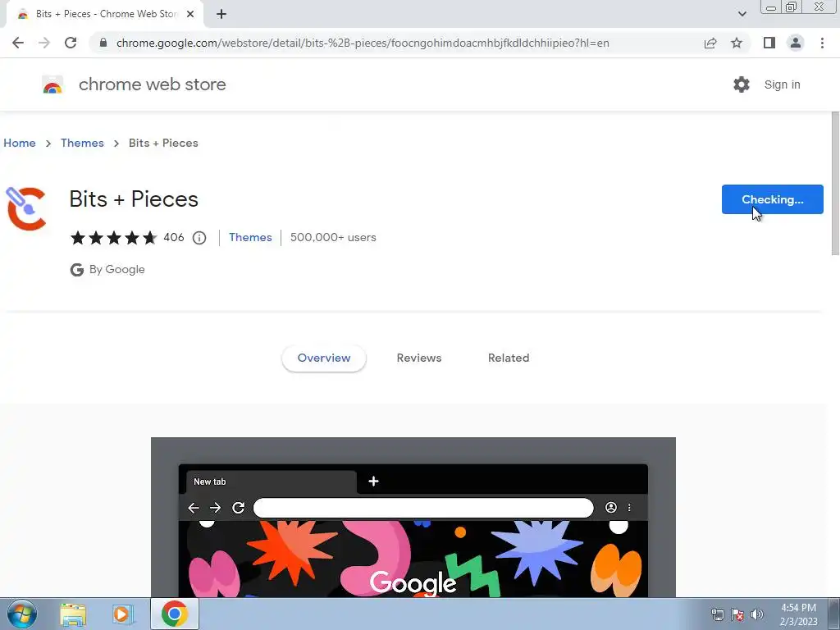Click the Sign in link
840x630 pixels.
pos(782,84)
